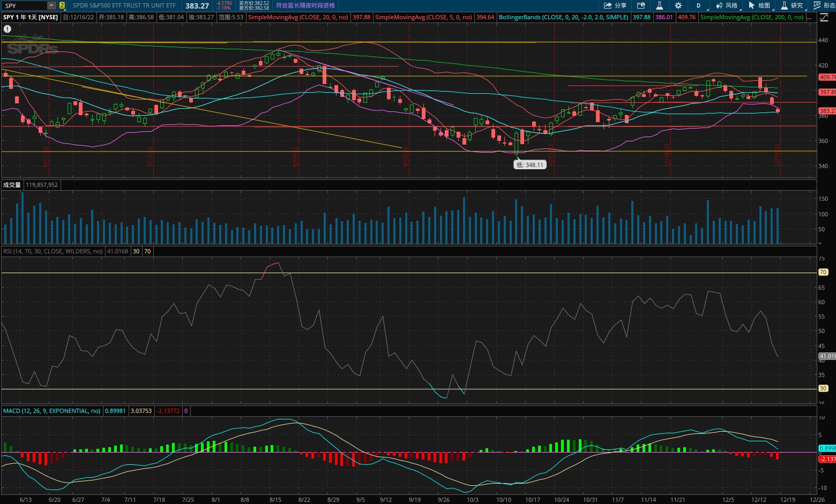Click the 分享 share button

coord(615,5)
